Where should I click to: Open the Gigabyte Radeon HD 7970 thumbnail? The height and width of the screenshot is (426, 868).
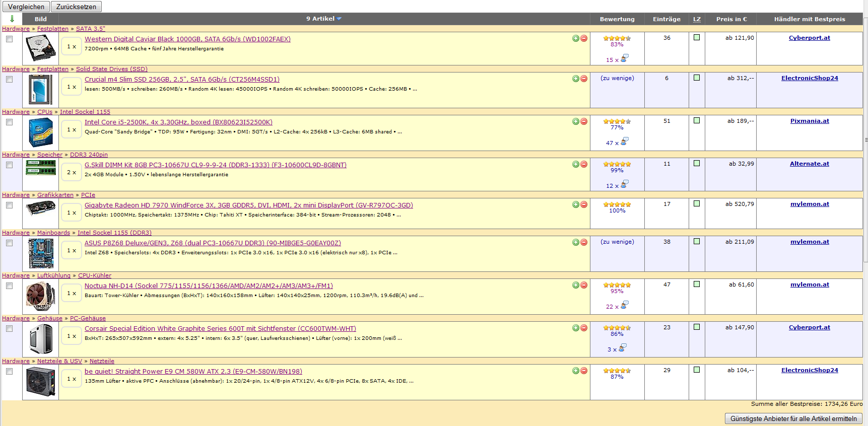(40, 208)
